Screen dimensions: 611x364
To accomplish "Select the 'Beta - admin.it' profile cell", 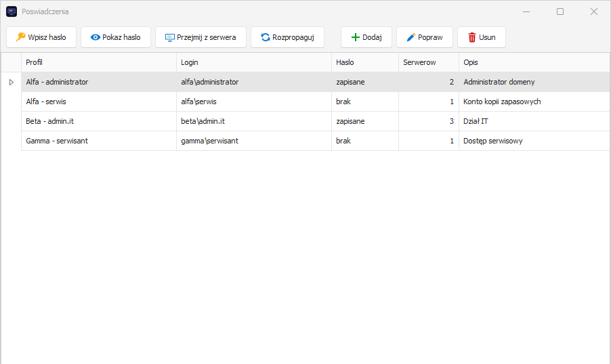I will point(99,121).
